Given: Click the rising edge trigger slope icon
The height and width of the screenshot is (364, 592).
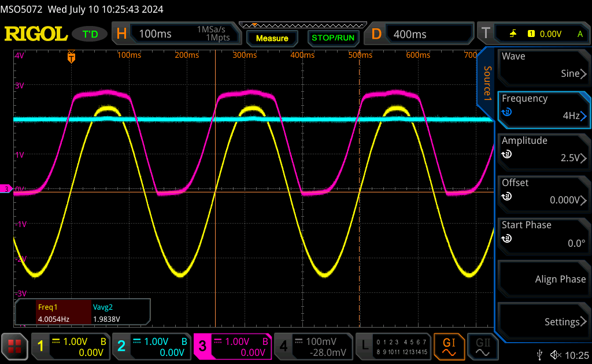Looking at the screenshot, I should click(x=513, y=34).
